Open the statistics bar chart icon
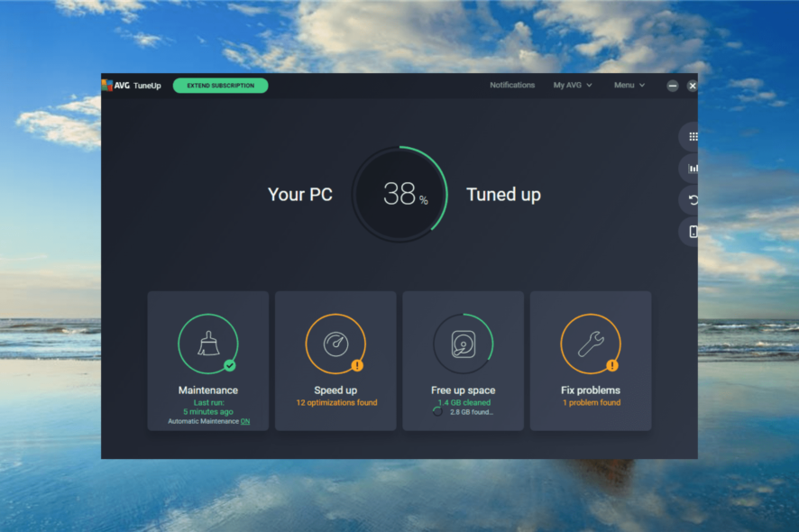The image size is (799, 532). tap(693, 168)
